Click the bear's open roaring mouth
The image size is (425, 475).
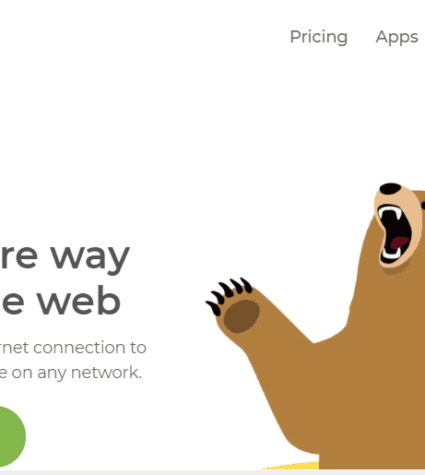[395, 235]
